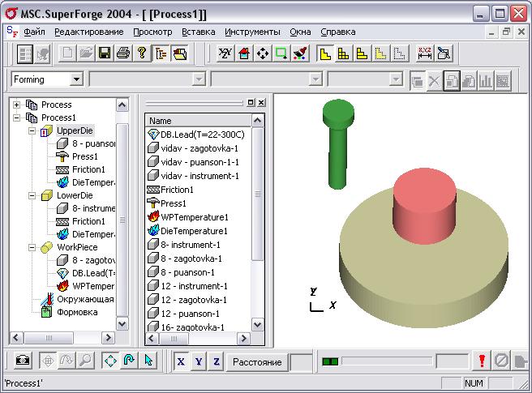Click the Name list scroll down arrow
This screenshot has width=532, height=393.
pos(258,325)
